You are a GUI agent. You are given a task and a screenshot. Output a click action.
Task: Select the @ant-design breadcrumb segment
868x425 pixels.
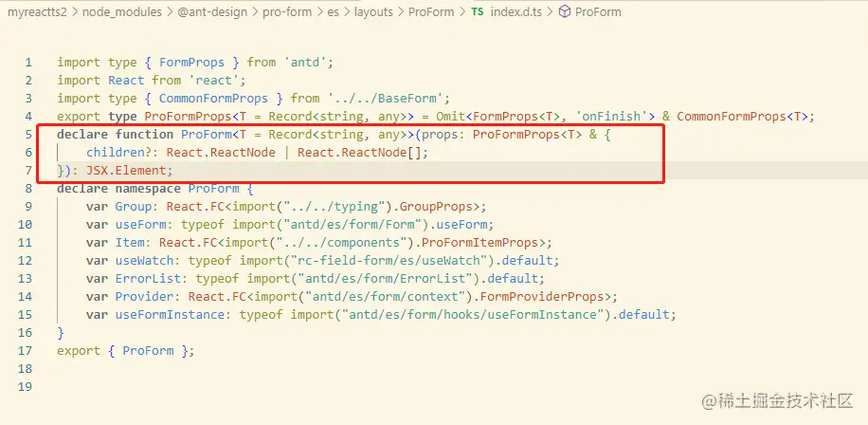click(212, 11)
